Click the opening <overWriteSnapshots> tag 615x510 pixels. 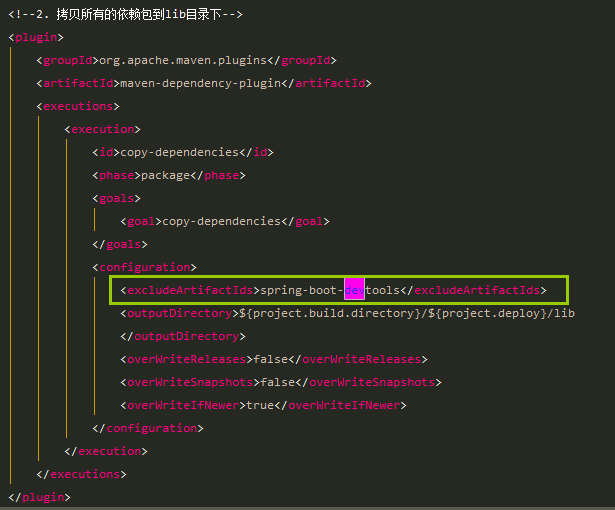click(190, 382)
